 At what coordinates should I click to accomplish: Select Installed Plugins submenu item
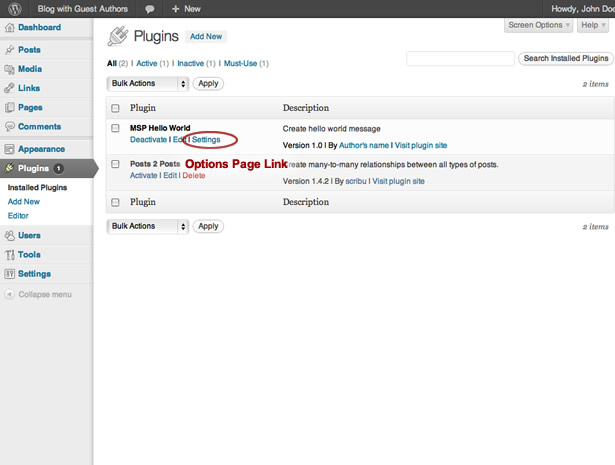(37, 187)
